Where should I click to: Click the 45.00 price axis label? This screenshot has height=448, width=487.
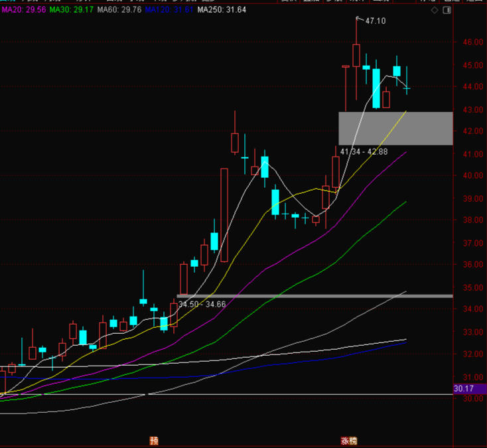(x=473, y=66)
